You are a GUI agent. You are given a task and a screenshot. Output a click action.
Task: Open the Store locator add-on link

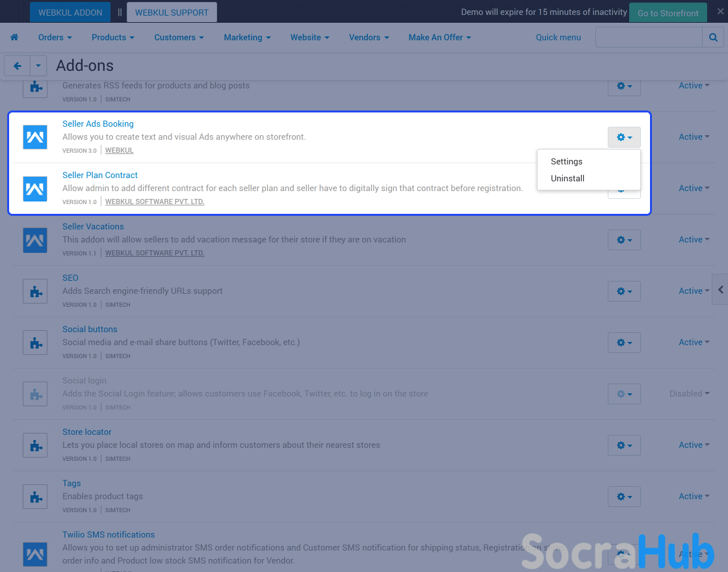pyautogui.click(x=87, y=432)
